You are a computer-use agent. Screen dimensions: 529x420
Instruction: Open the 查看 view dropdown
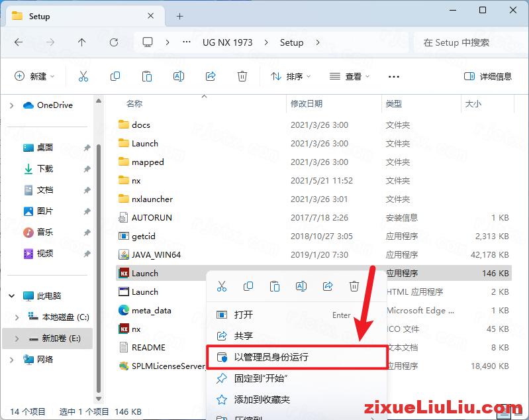[x=349, y=77]
